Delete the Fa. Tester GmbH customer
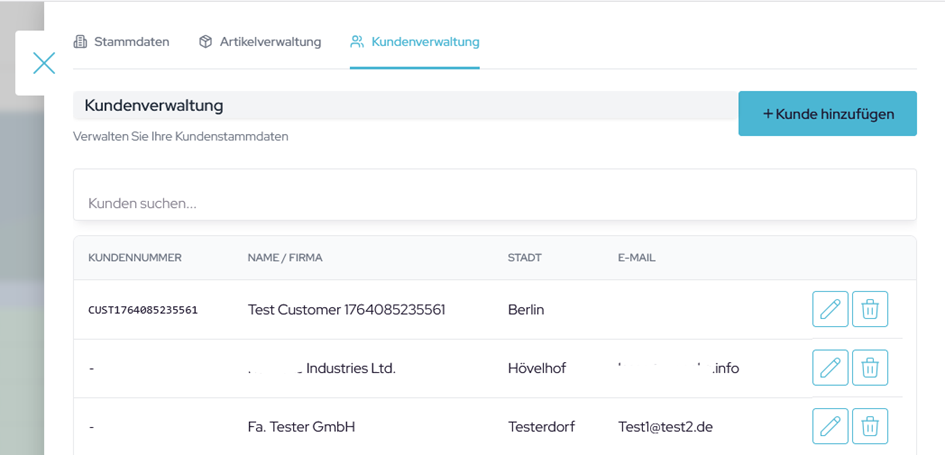This screenshot has height=455, width=945. point(870,426)
